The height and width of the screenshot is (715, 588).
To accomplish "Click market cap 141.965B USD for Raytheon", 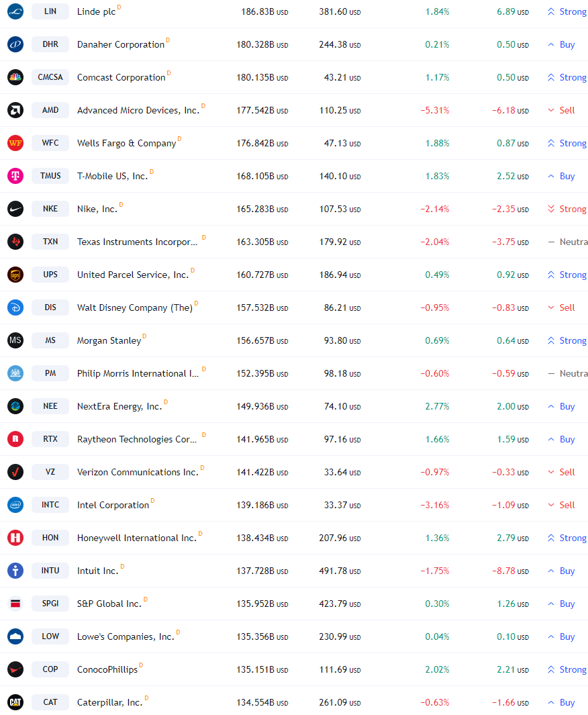I will click(x=262, y=440).
